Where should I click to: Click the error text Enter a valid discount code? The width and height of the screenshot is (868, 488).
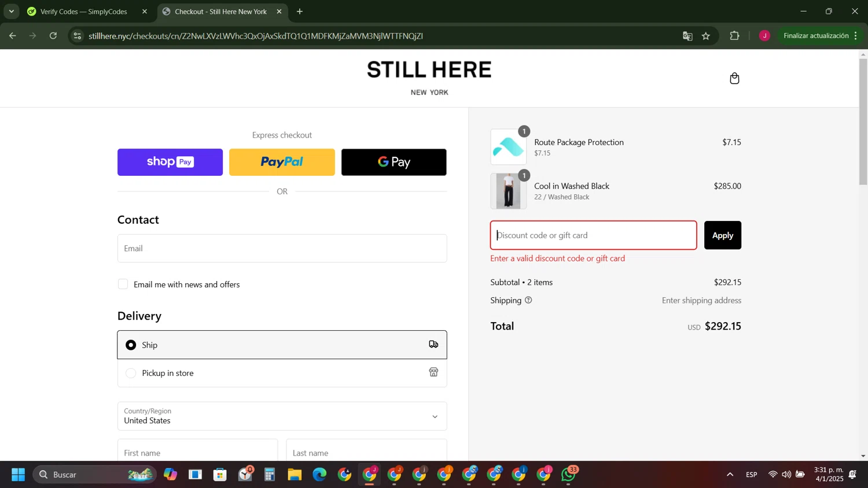[x=557, y=258]
